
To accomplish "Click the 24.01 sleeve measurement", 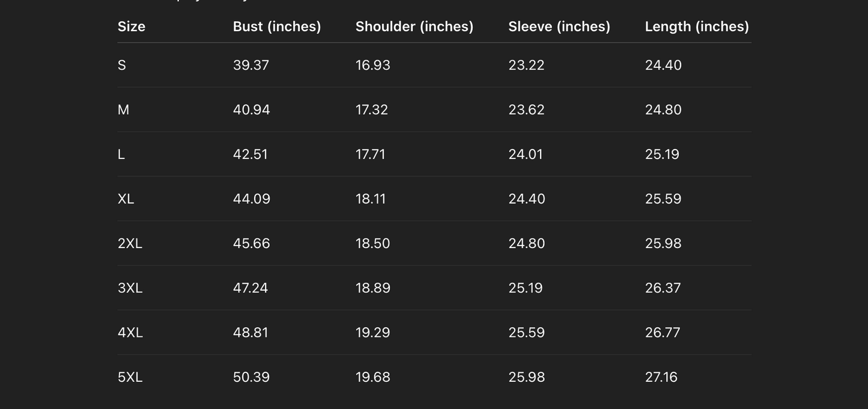I will [x=526, y=154].
